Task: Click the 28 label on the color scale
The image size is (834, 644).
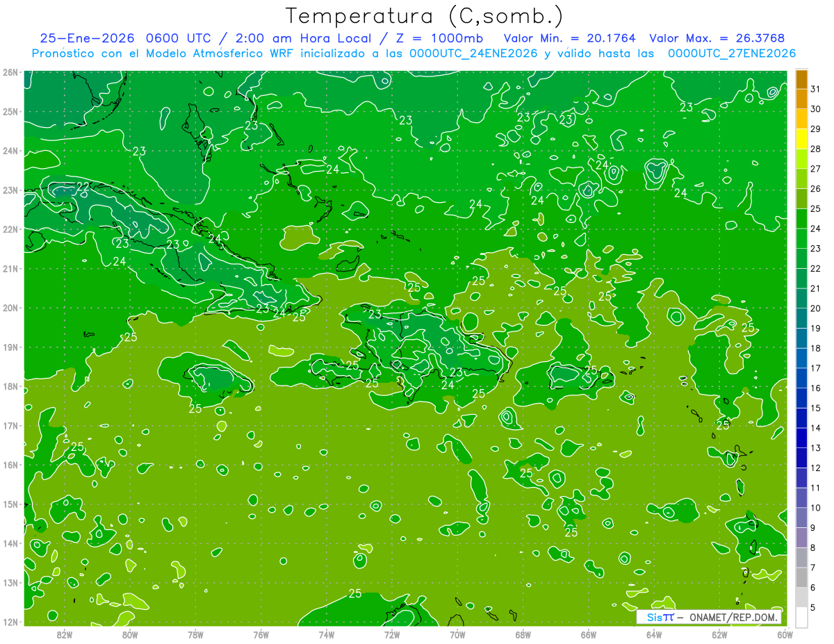Action: [x=816, y=149]
